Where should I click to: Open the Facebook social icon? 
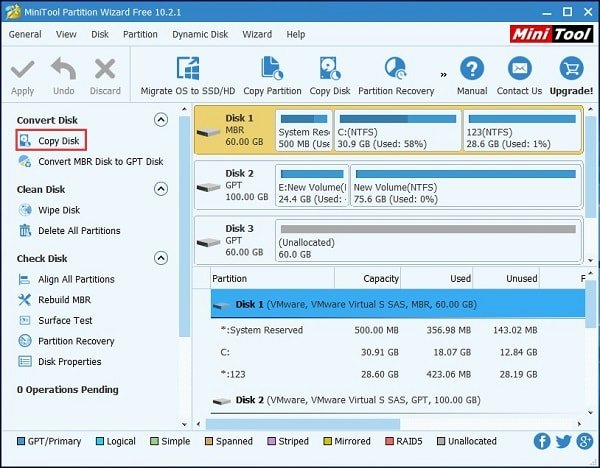(542, 441)
